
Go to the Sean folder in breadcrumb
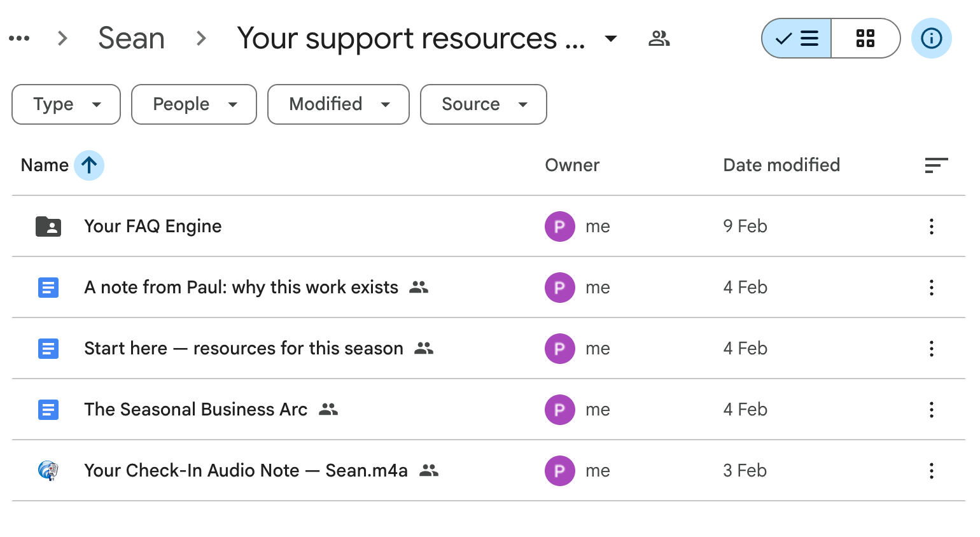(x=131, y=39)
